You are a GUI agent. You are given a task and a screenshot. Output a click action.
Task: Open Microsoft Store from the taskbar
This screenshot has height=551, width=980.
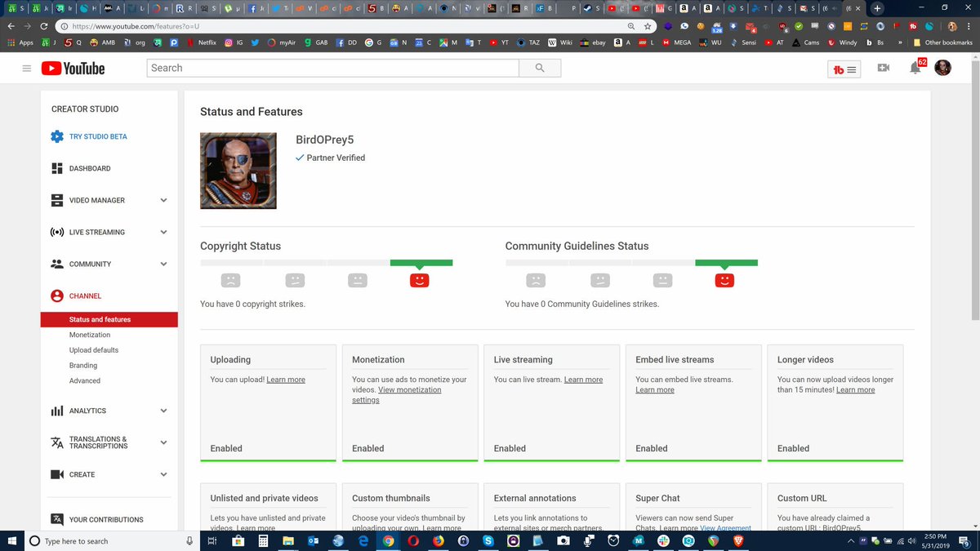(239, 540)
